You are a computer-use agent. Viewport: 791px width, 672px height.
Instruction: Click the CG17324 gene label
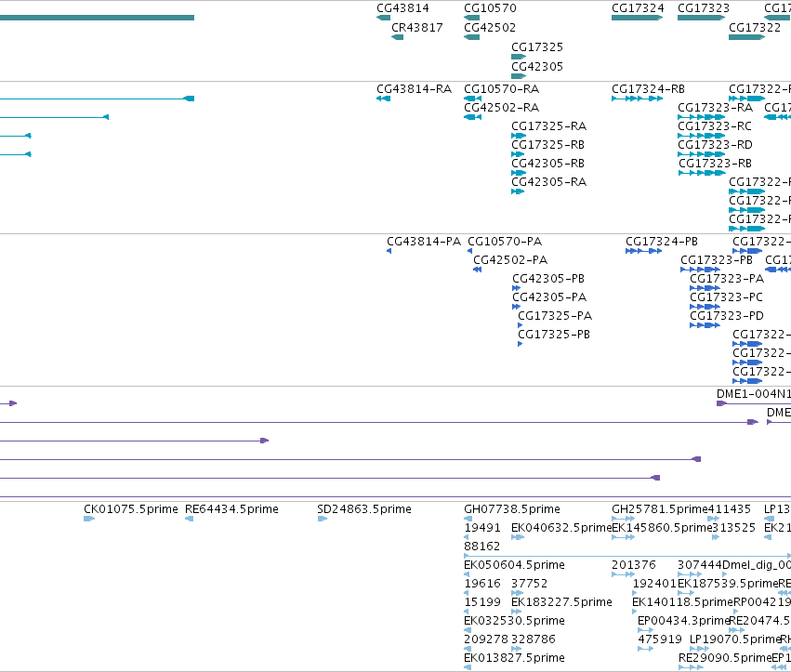[638, 8]
